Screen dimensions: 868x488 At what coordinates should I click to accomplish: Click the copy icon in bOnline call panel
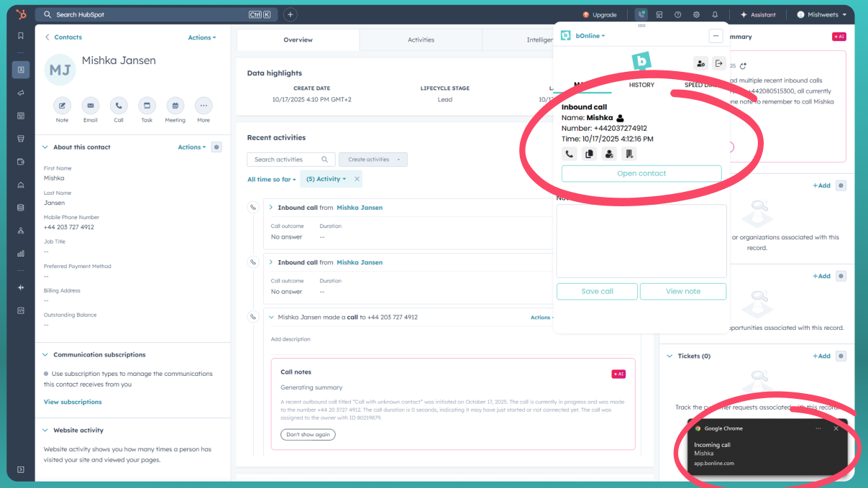(x=589, y=154)
